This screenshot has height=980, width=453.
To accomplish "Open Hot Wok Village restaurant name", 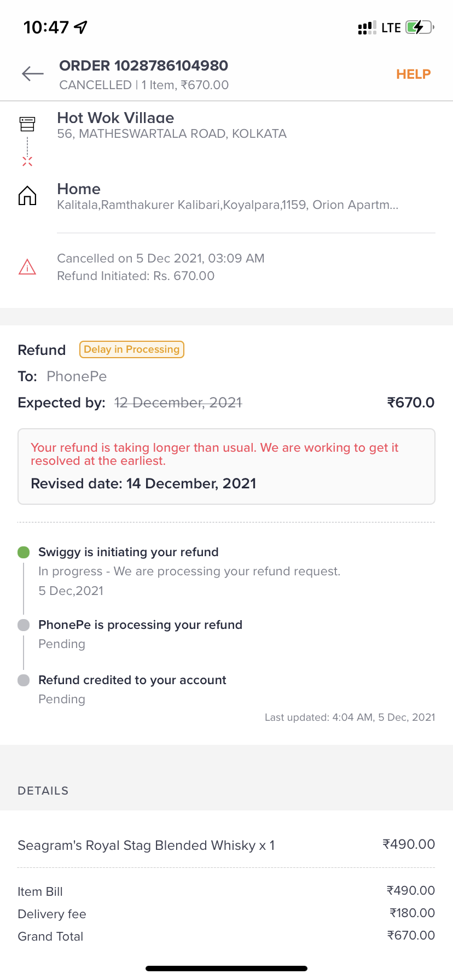I will click(x=115, y=118).
